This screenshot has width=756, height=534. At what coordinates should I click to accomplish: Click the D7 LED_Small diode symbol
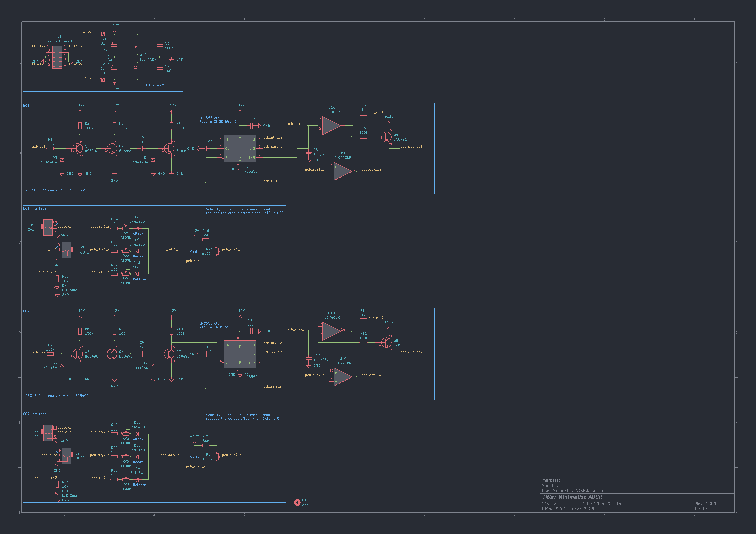(x=57, y=288)
